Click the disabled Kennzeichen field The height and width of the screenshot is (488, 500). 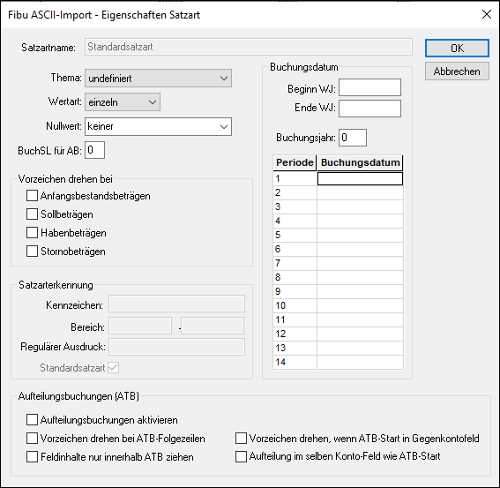[x=176, y=304]
